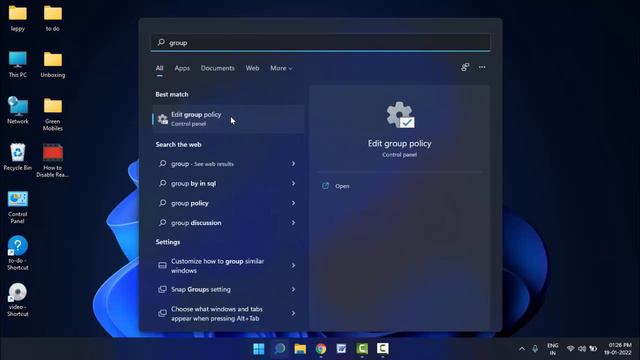Open search sharing options icon in panel
The height and width of the screenshot is (360, 640).
click(x=465, y=67)
